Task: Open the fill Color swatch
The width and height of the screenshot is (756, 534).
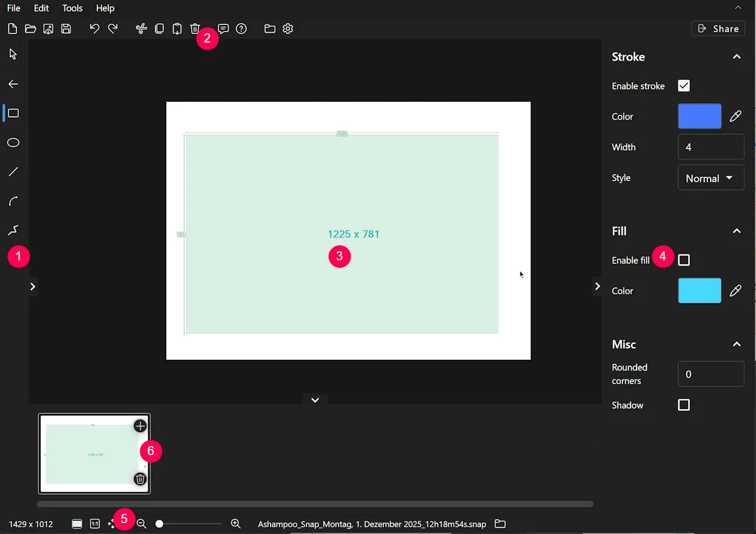Action: tap(700, 291)
